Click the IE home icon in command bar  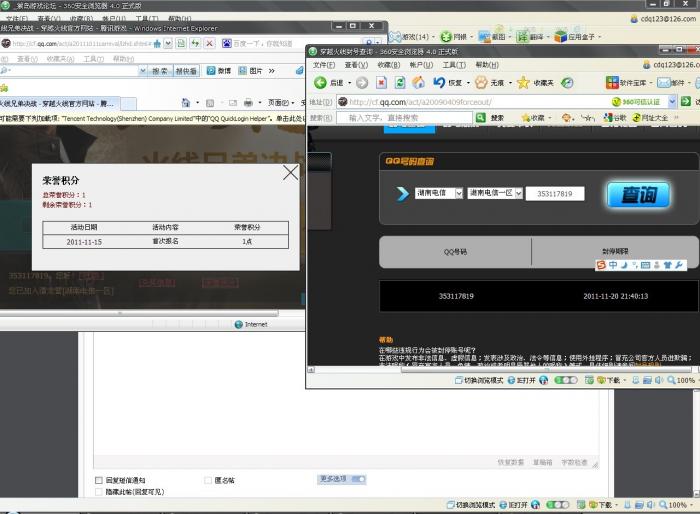tap(186, 103)
